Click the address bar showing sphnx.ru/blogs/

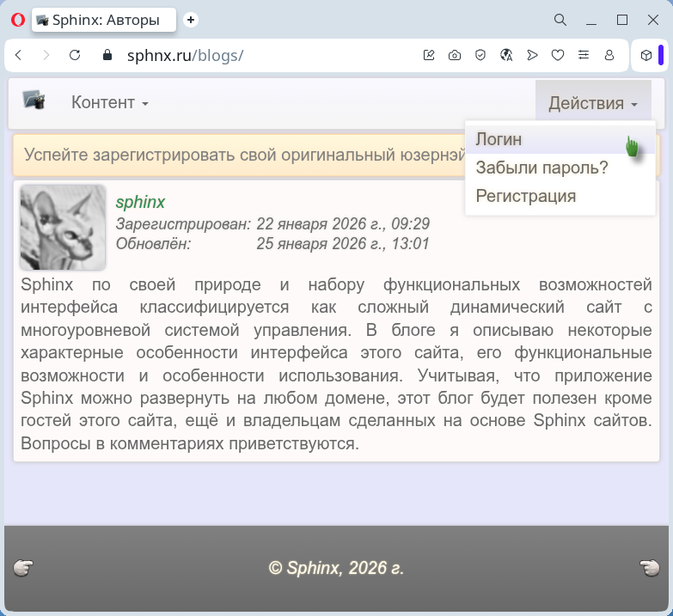(258, 55)
